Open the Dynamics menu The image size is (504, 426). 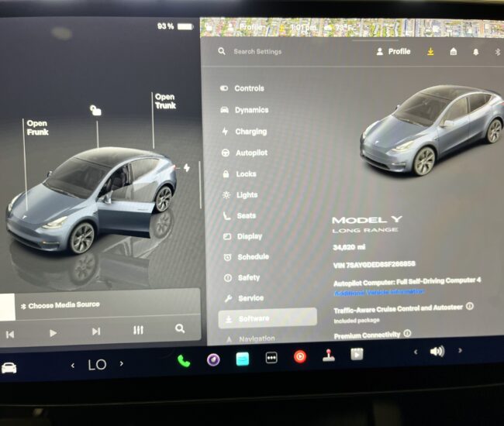[x=244, y=110]
